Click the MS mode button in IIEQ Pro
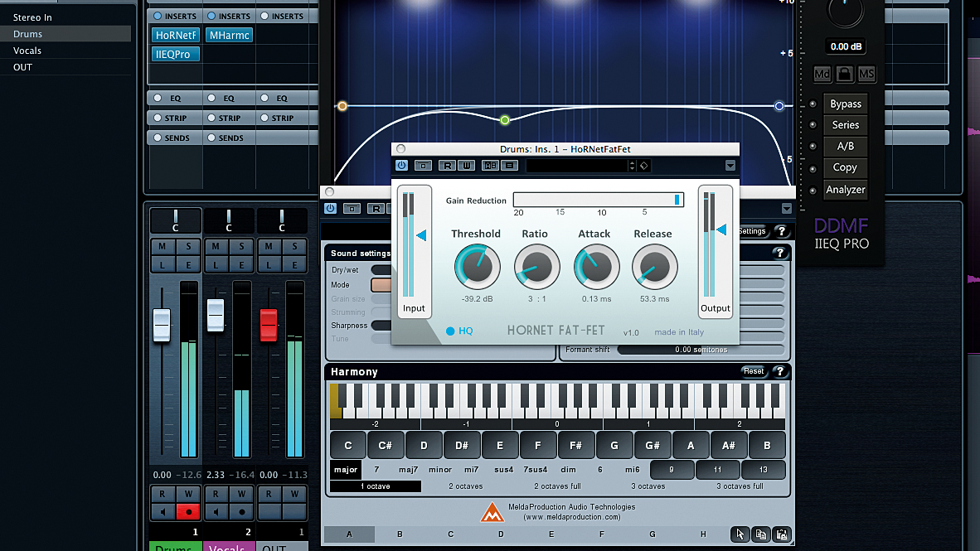Screen dimensions: 980x551 point(866,74)
